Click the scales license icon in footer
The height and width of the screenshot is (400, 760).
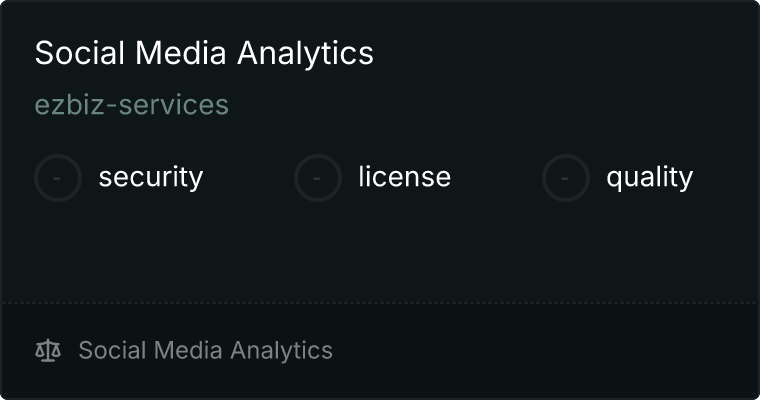coord(48,351)
